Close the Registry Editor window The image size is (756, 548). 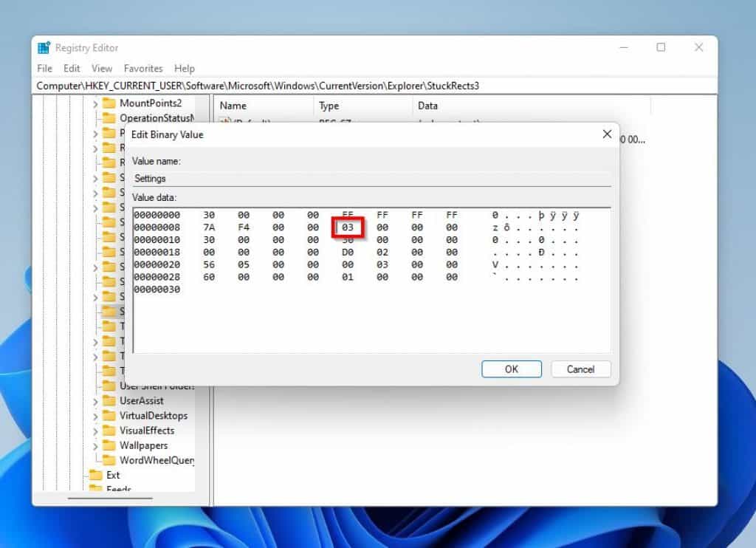tap(698, 47)
